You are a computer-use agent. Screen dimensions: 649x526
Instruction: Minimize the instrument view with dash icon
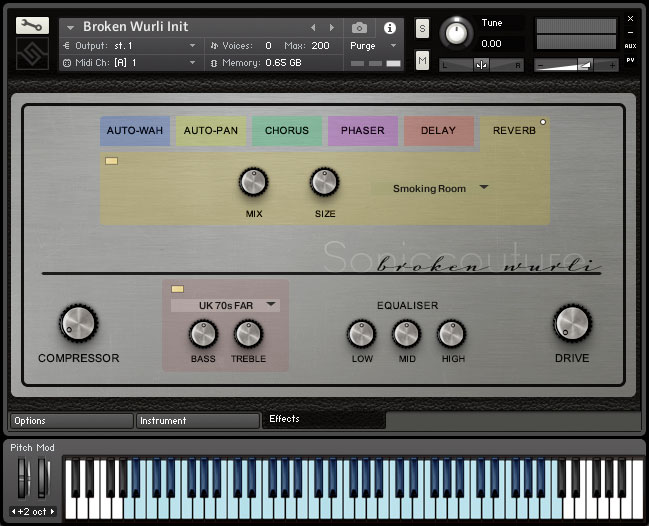[630, 32]
